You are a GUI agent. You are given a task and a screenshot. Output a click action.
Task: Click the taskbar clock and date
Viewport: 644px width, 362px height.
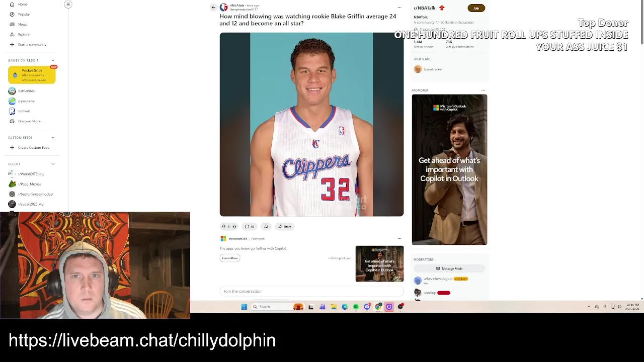point(632,307)
